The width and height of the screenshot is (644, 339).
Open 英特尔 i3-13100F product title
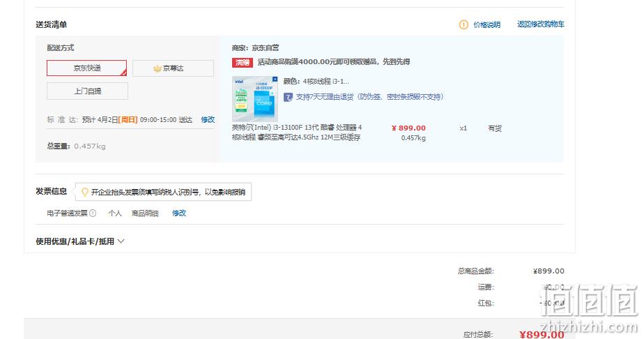(x=297, y=133)
